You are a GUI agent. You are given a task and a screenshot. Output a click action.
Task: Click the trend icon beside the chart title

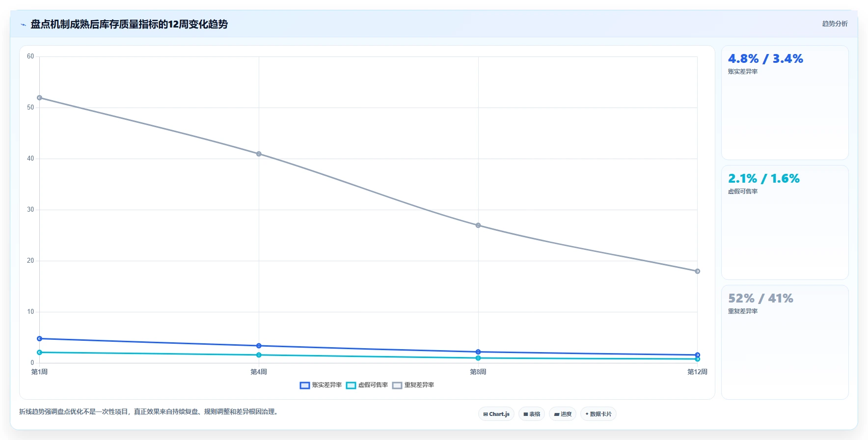click(23, 25)
